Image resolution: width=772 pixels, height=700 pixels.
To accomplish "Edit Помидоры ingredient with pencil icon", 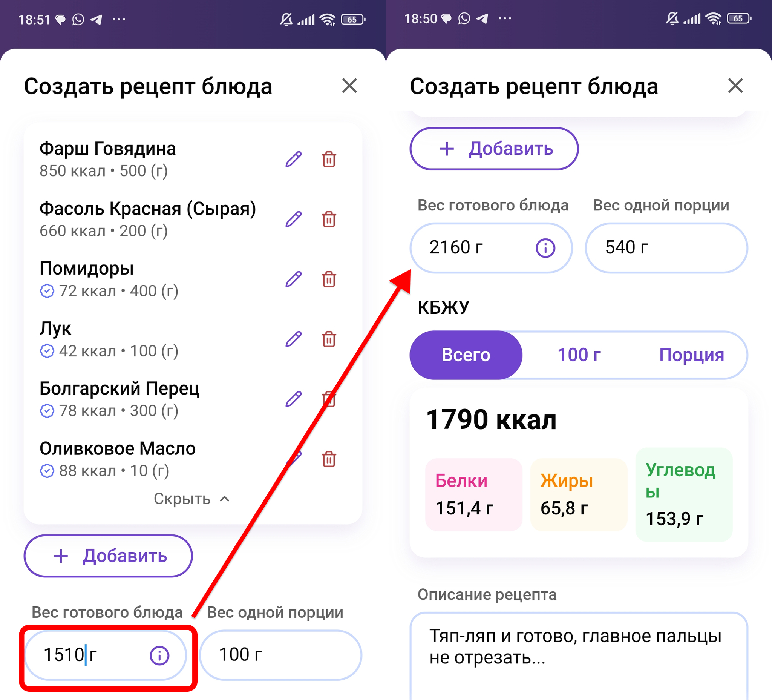I will click(293, 279).
